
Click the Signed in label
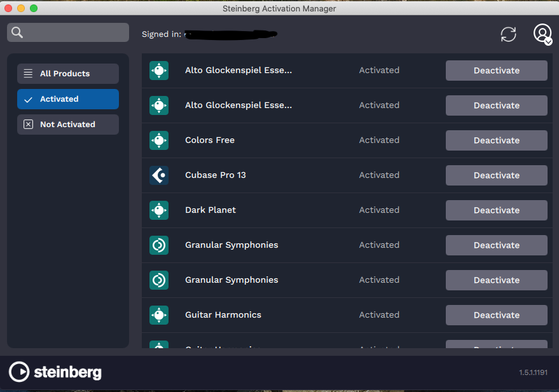(162, 34)
